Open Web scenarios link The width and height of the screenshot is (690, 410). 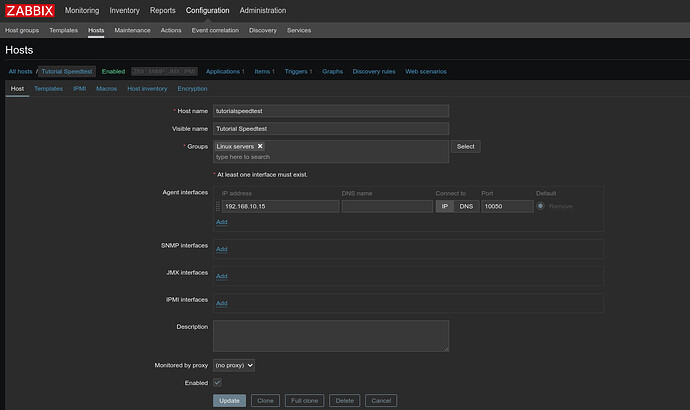pos(426,71)
